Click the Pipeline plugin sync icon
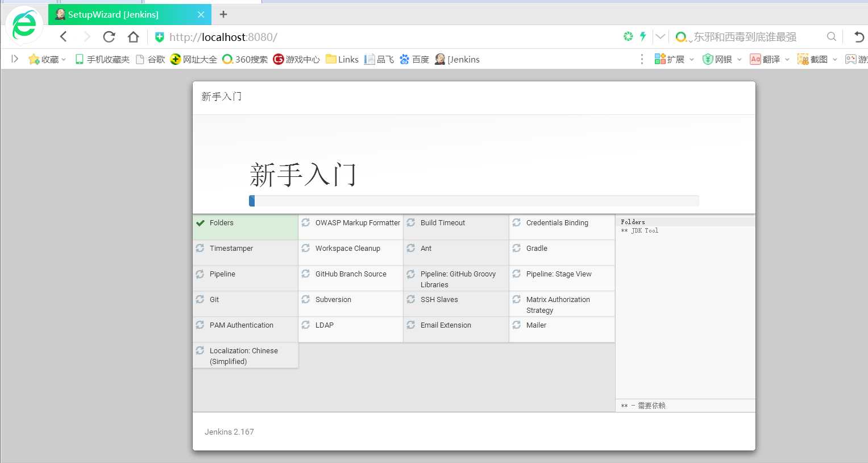The width and height of the screenshot is (868, 463). pos(200,274)
